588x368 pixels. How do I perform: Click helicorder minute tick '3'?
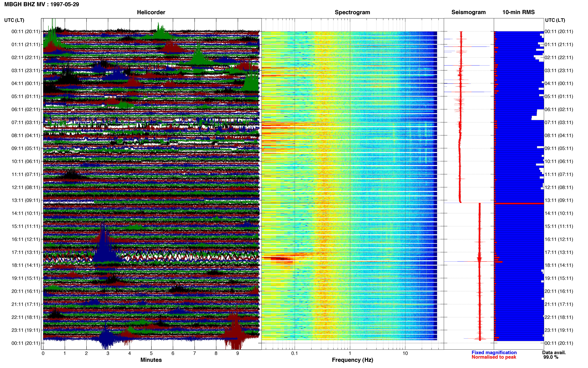click(108, 353)
